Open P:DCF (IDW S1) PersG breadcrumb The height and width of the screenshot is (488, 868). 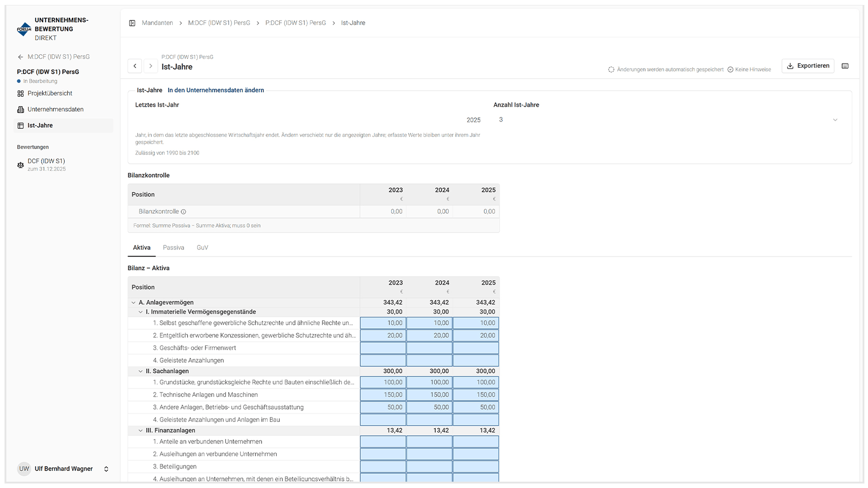[296, 23]
